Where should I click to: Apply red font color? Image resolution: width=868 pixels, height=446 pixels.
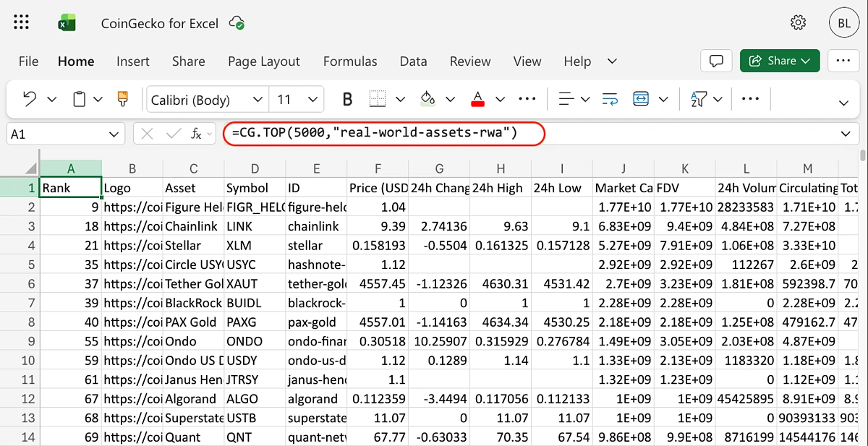[x=477, y=99]
